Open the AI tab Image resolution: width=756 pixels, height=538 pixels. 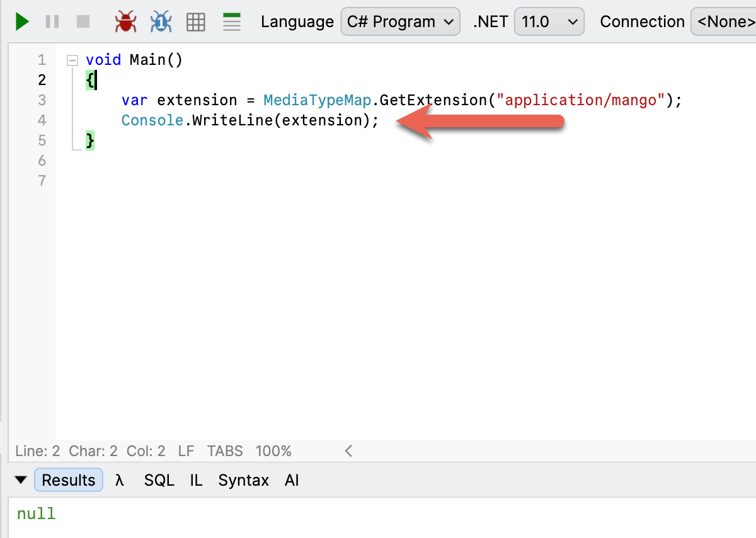point(292,480)
